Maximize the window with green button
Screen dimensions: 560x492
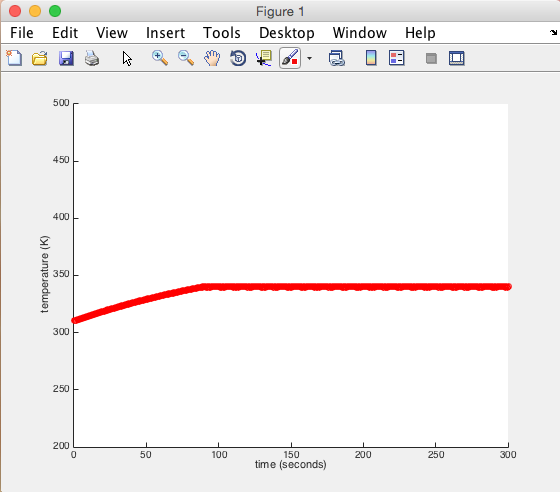[x=55, y=11]
